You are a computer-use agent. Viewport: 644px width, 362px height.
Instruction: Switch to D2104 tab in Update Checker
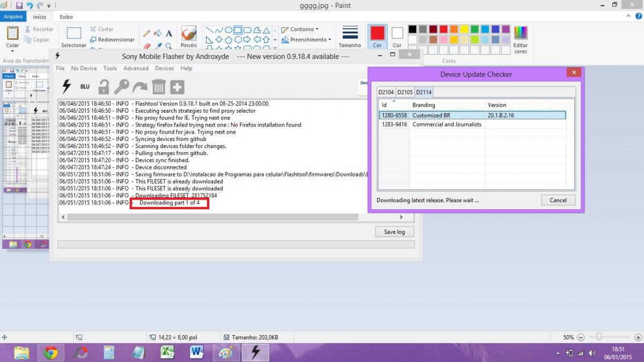pyautogui.click(x=386, y=92)
